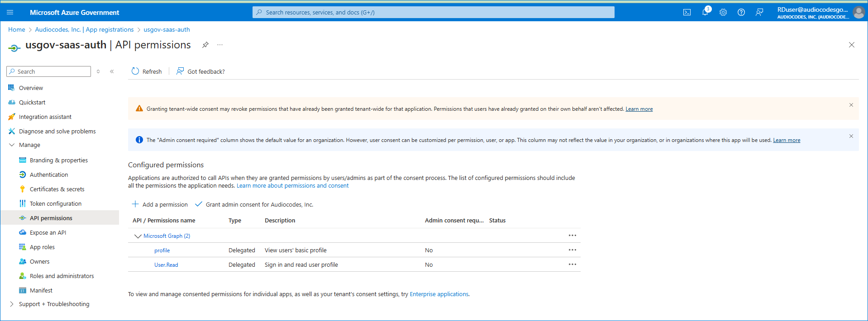Image resolution: width=868 pixels, height=321 pixels.
Task: Open ellipsis menu for Microsoft Graph row
Action: (572, 236)
